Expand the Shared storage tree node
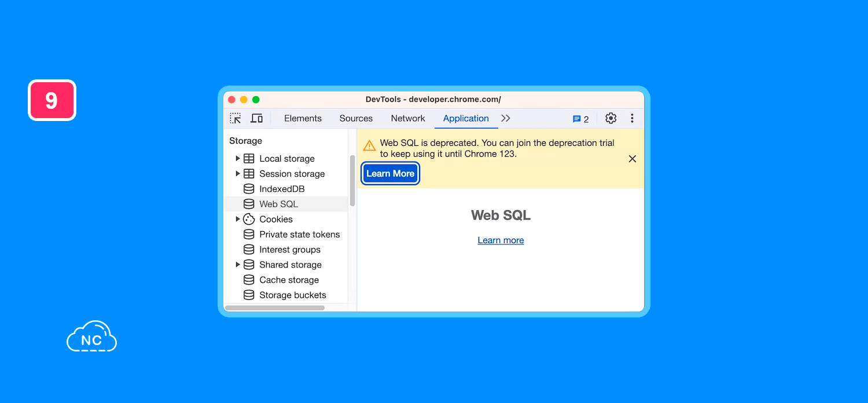 [237, 265]
